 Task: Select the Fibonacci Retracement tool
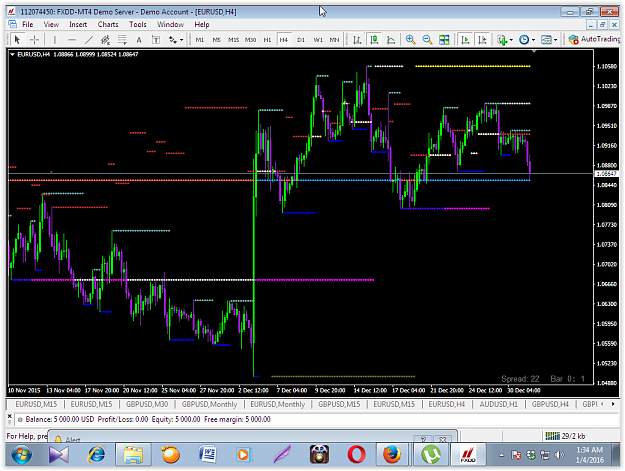click(x=122, y=39)
